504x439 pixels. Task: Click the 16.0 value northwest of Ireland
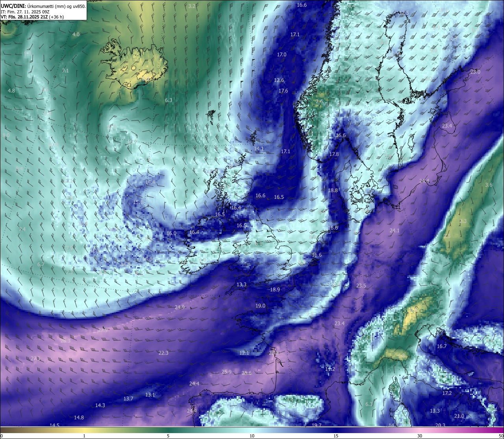pos(171,233)
